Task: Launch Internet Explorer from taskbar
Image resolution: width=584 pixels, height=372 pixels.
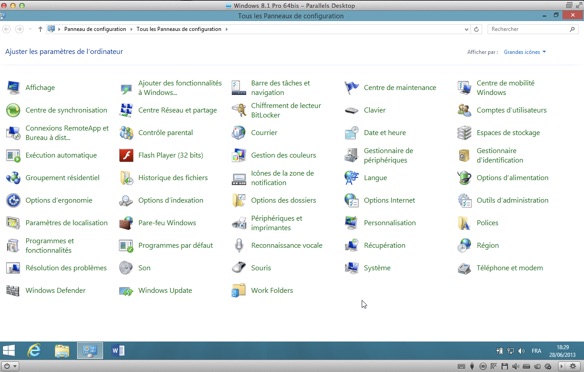Action: pyautogui.click(x=34, y=350)
